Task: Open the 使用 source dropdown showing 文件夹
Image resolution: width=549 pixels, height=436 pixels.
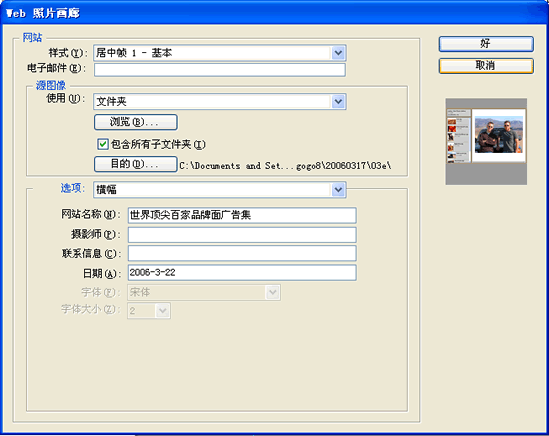Action: click(x=220, y=102)
